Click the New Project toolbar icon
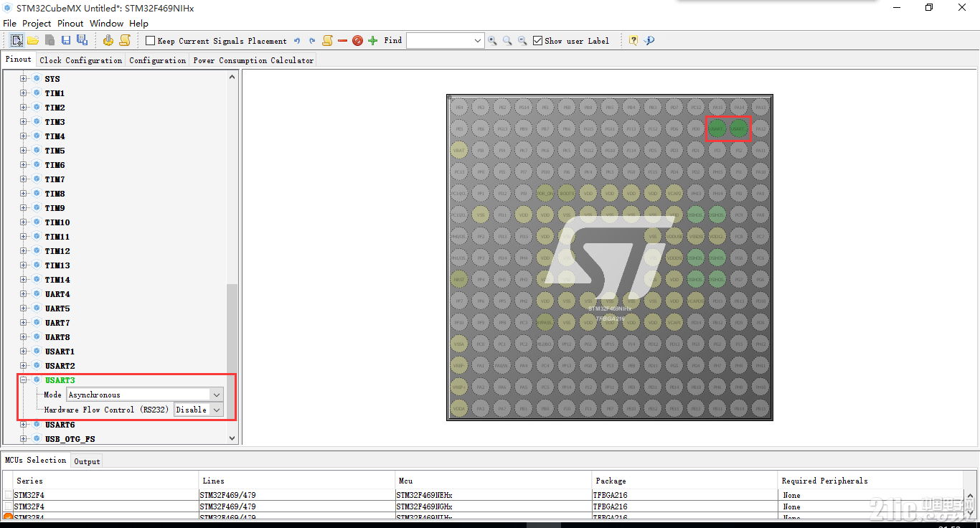 [x=16, y=40]
